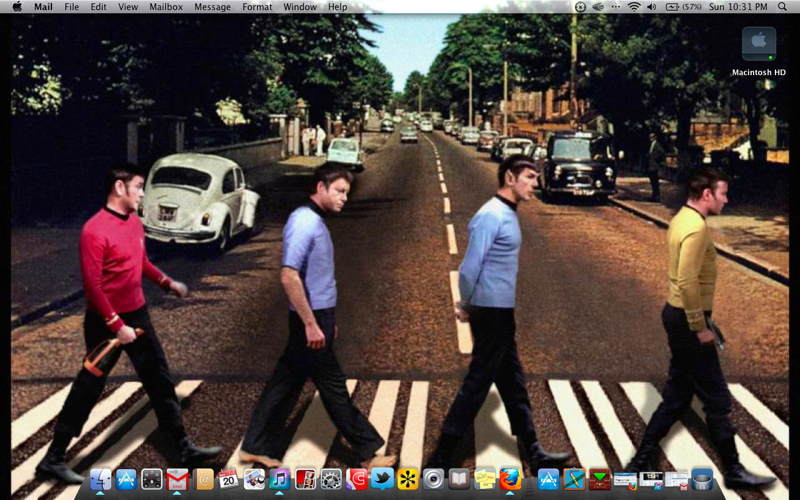This screenshot has width=800, height=500.
Task: Open the Trash in the dock
Action: tap(702, 480)
